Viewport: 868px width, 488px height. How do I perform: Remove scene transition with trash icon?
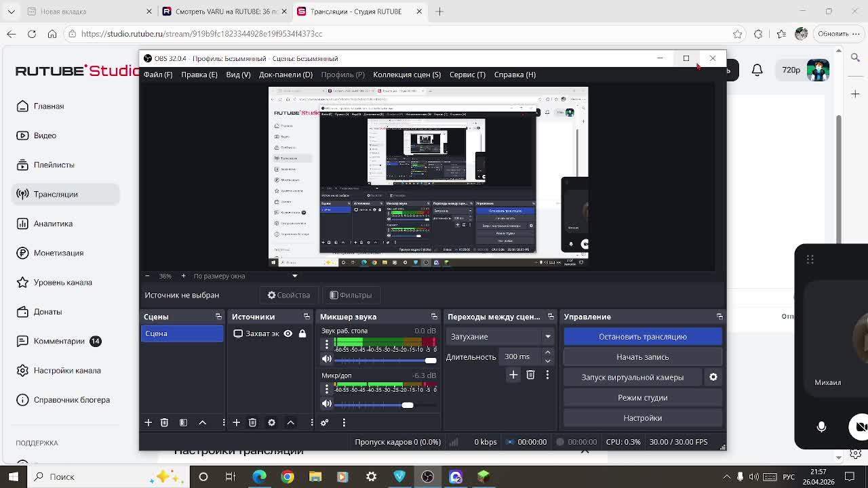pyautogui.click(x=530, y=375)
